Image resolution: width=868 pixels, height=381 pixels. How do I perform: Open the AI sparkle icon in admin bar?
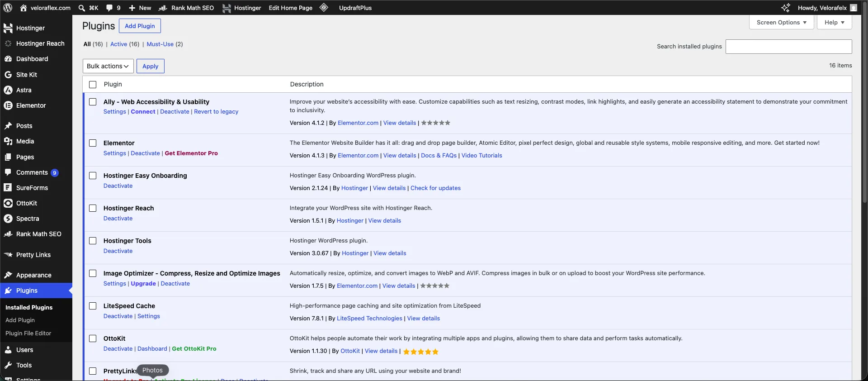click(x=786, y=8)
